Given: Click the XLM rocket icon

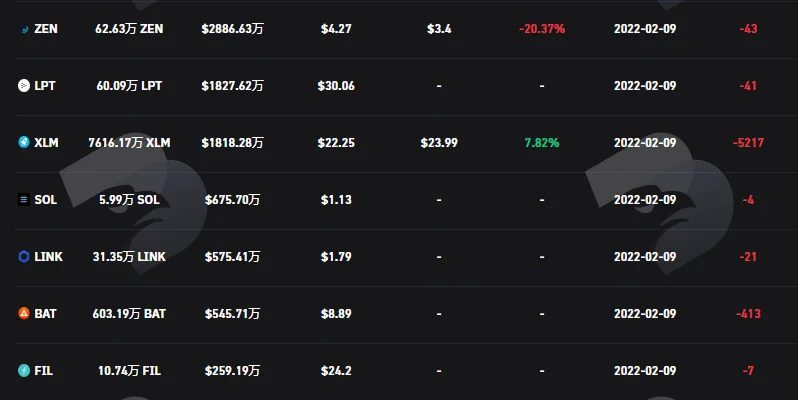Looking at the screenshot, I should click(24, 142).
